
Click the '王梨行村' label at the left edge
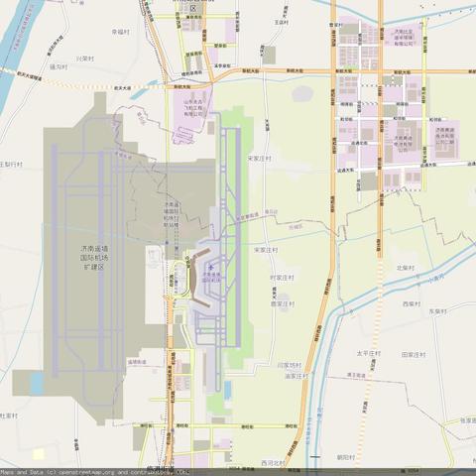tap(11, 165)
